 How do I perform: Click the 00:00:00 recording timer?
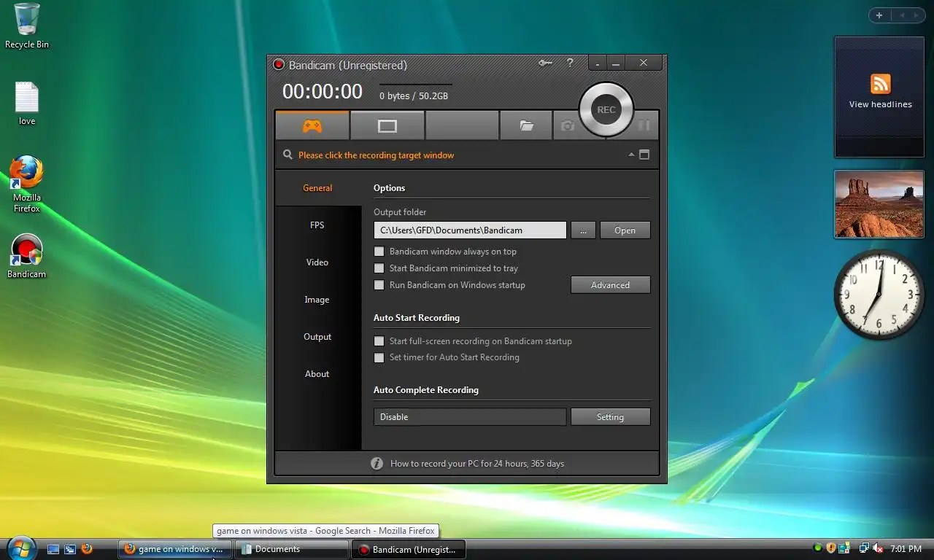click(323, 91)
